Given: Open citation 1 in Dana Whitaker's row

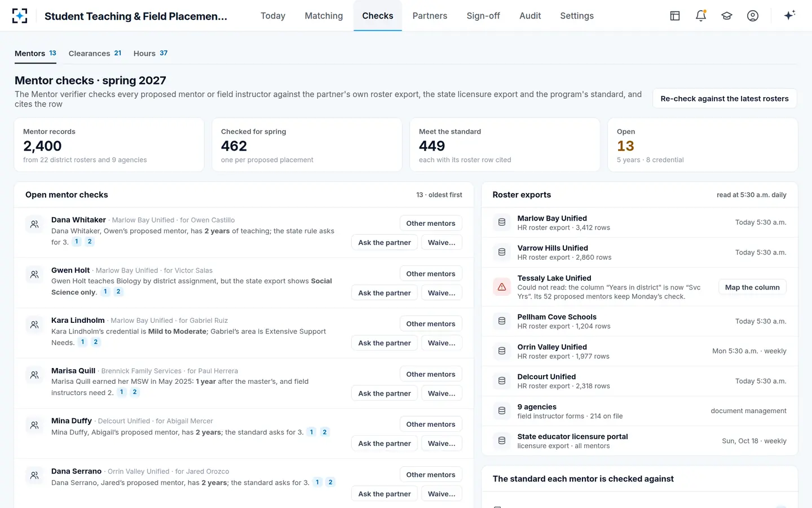Looking at the screenshot, I should pyautogui.click(x=77, y=242).
